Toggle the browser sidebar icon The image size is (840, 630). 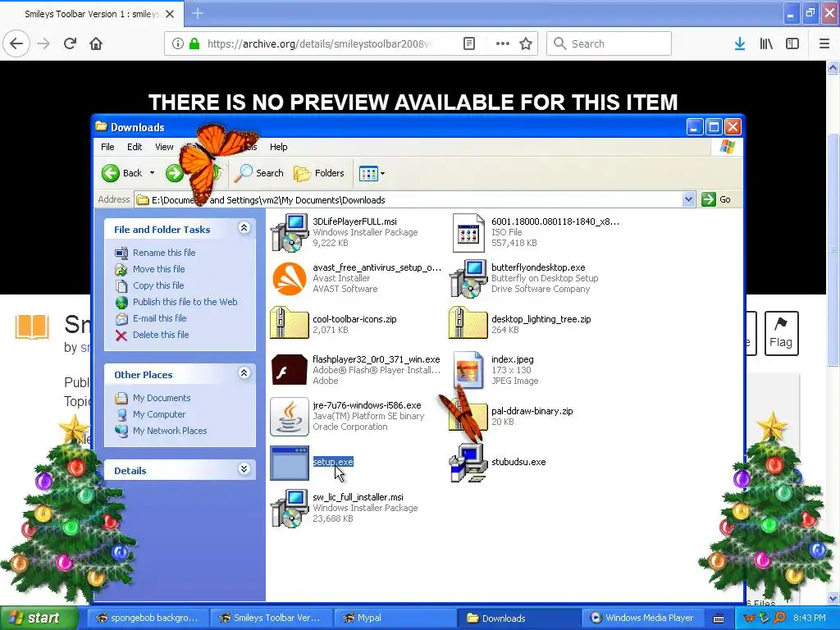[x=792, y=43]
